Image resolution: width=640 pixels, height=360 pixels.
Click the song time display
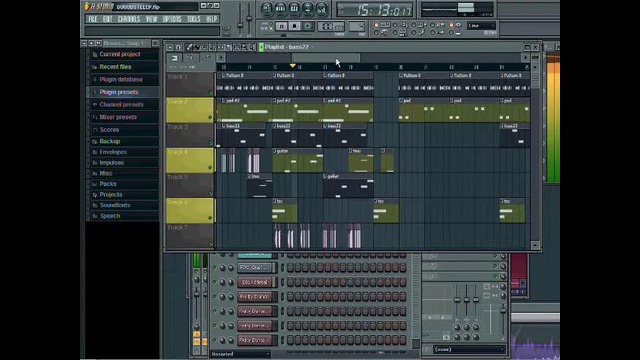(x=375, y=9)
